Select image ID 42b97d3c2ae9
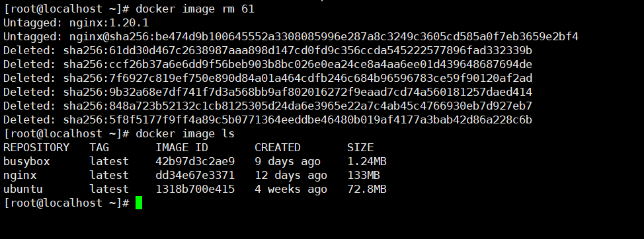 [195, 162]
